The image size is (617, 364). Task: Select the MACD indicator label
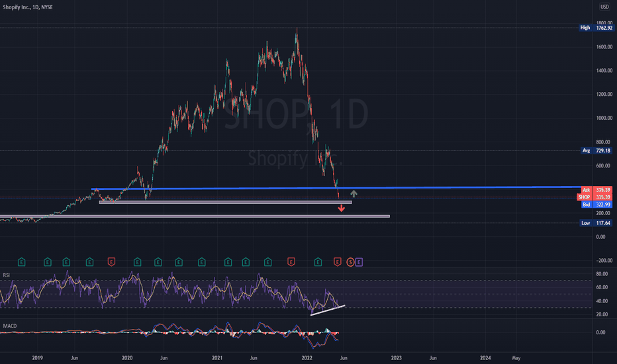(10, 326)
